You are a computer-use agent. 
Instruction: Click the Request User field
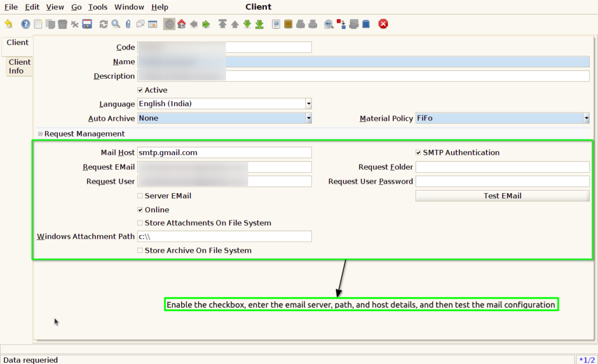tap(224, 181)
